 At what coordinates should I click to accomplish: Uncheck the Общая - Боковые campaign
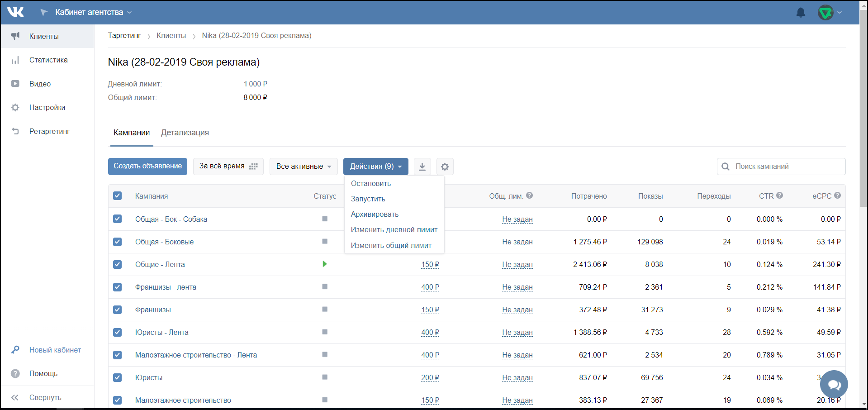pos(118,242)
